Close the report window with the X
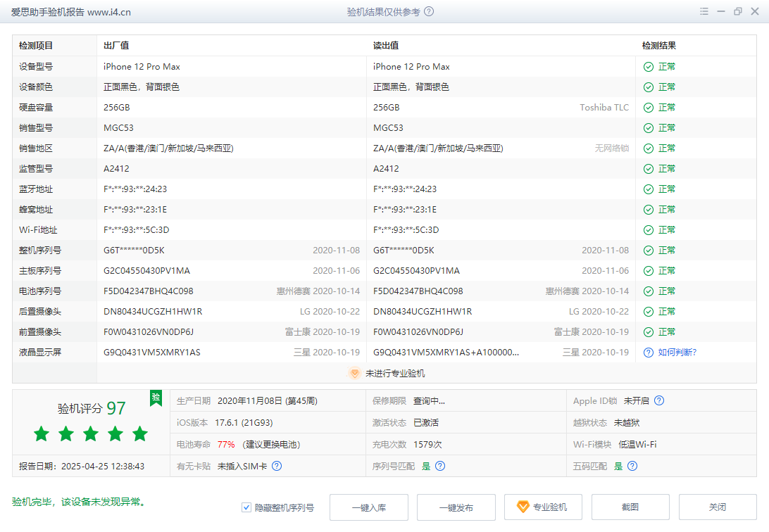 (x=755, y=12)
